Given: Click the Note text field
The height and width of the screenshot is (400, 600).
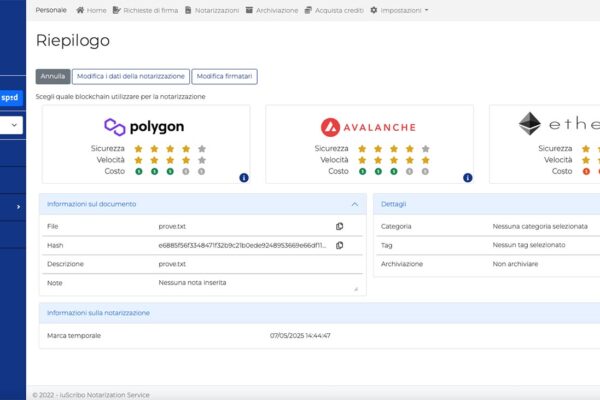Looking at the screenshot, I should tap(259, 283).
